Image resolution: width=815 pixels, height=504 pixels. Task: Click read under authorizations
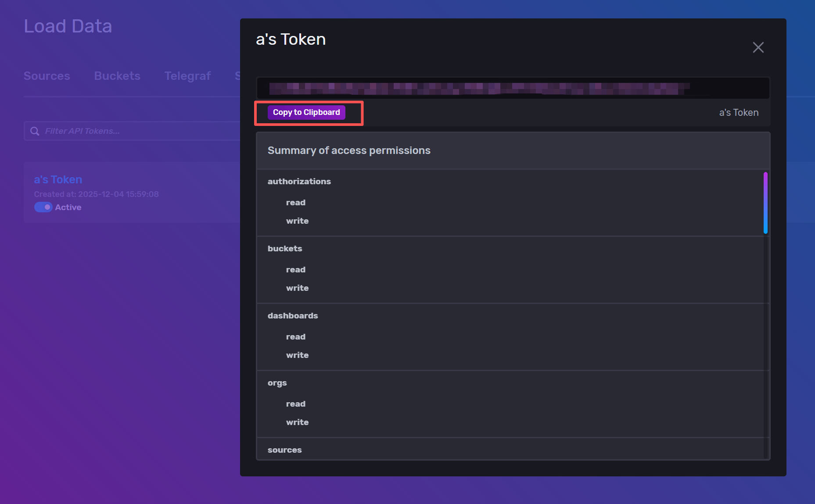pyautogui.click(x=295, y=203)
